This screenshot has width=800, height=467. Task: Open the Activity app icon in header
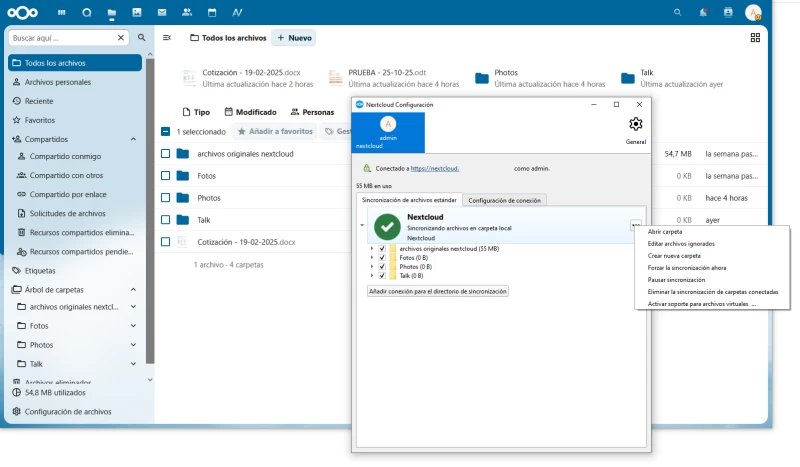point(237,12)
